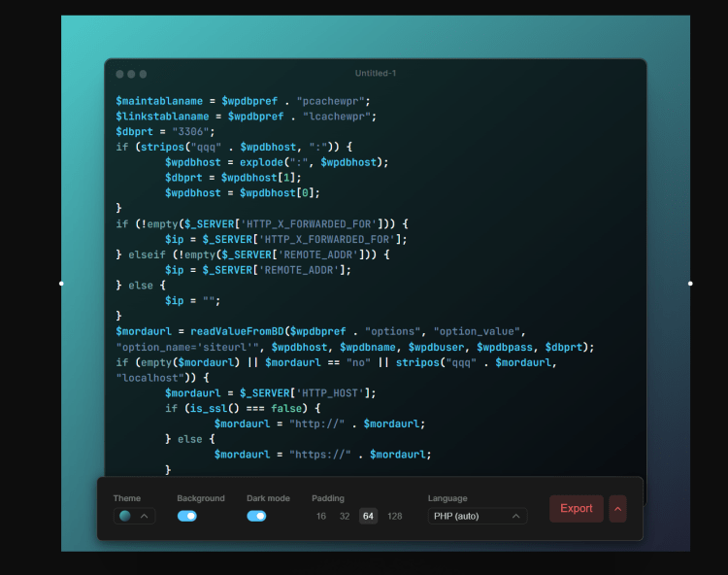The height and width of the screenshot is (575, 728).
Task: Click the 'HTTP_HOST' string in code
Action: point(330,393)
